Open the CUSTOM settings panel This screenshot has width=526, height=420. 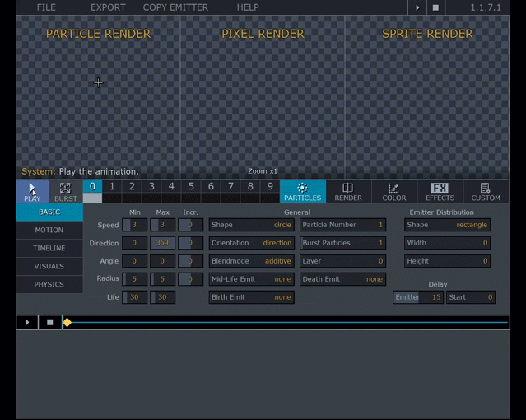[x=485, y=191]
